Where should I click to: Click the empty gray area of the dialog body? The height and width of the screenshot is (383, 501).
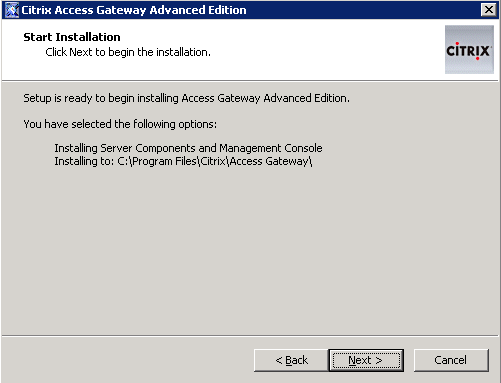(250, 250)
